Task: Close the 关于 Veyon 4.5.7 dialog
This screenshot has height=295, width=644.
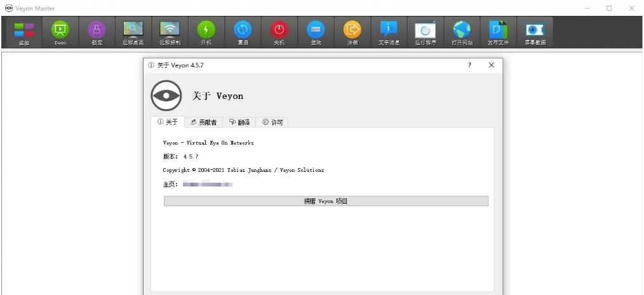Action: pos(491,65)
